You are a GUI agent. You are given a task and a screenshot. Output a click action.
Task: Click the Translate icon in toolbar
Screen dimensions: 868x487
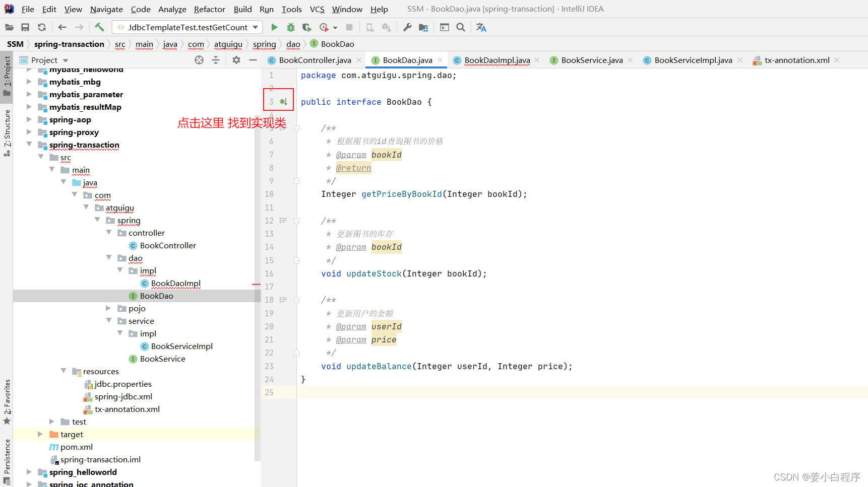(481, 27)
